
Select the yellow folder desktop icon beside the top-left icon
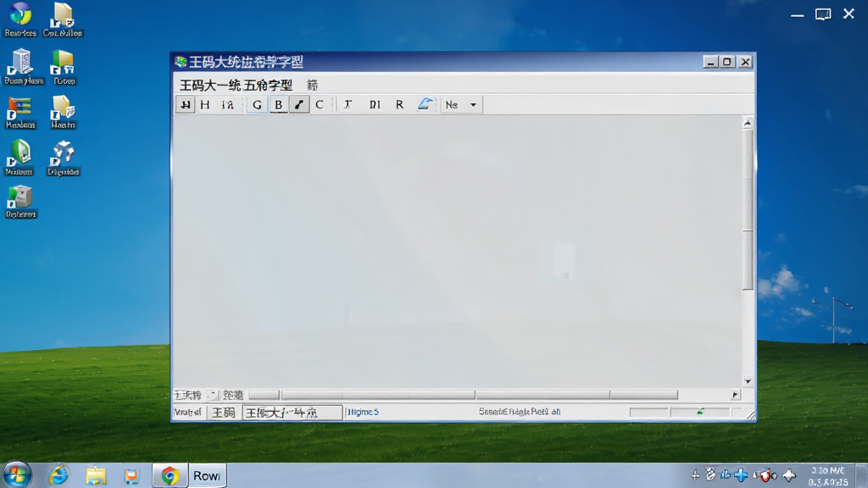(x=63, y=19)
